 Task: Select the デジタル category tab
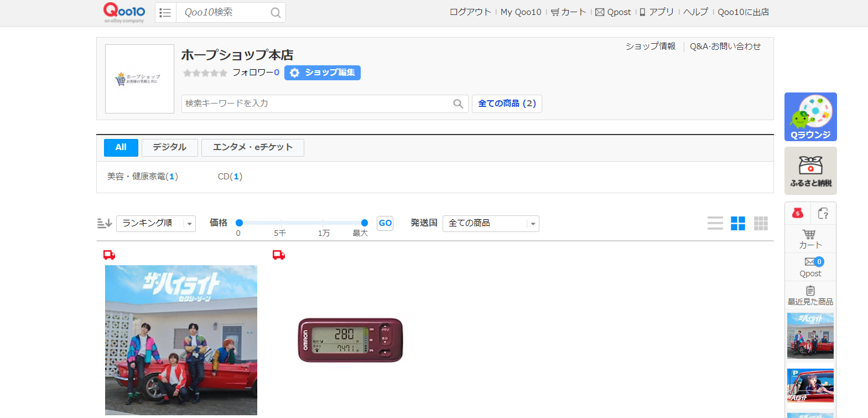click(x=169, y=147)
